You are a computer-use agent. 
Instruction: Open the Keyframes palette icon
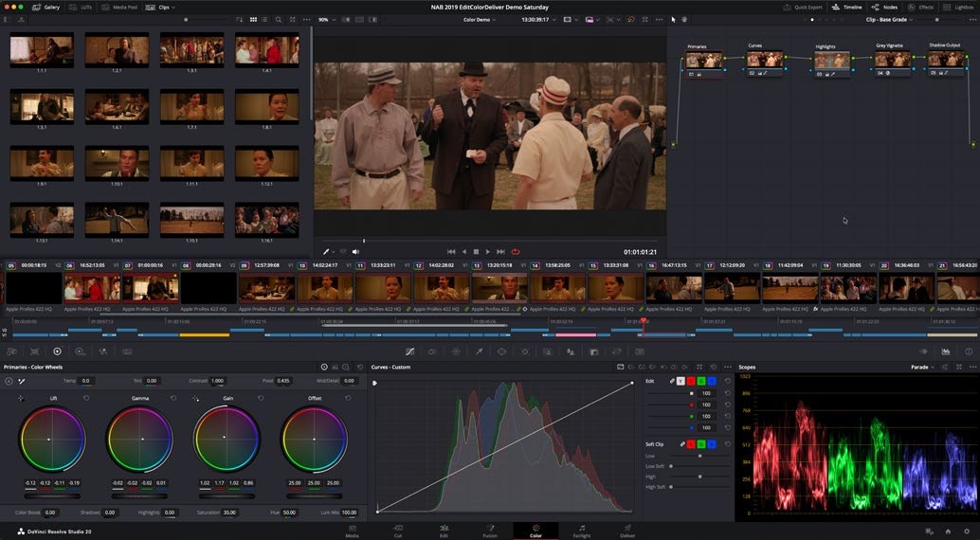(923, 351)
